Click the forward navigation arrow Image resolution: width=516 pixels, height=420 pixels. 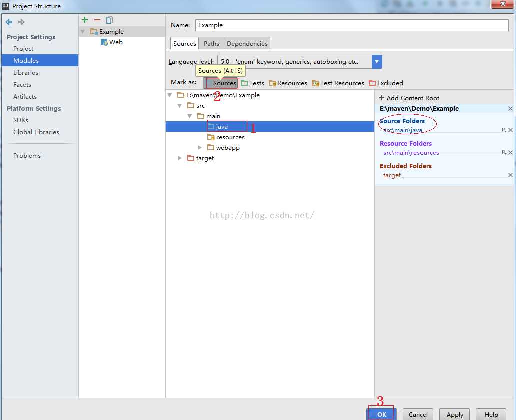[21, 22]
